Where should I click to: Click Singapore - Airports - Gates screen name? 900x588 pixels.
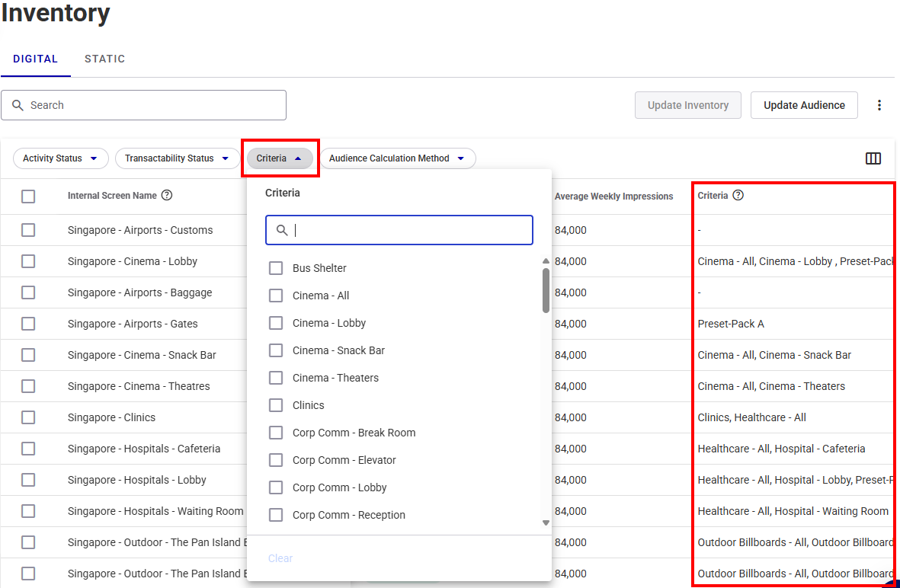tap(133, 324)
